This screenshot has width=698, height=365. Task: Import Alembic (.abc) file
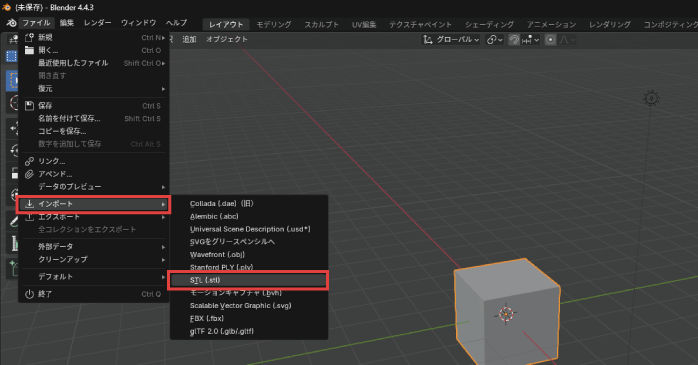249,216
